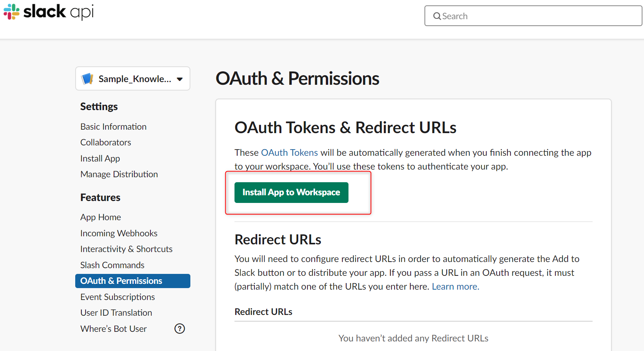This screenshot has height=351, width=644.
Task: Click the Learn more link under Redirect URLs
Action: click(x=455, y=286)
